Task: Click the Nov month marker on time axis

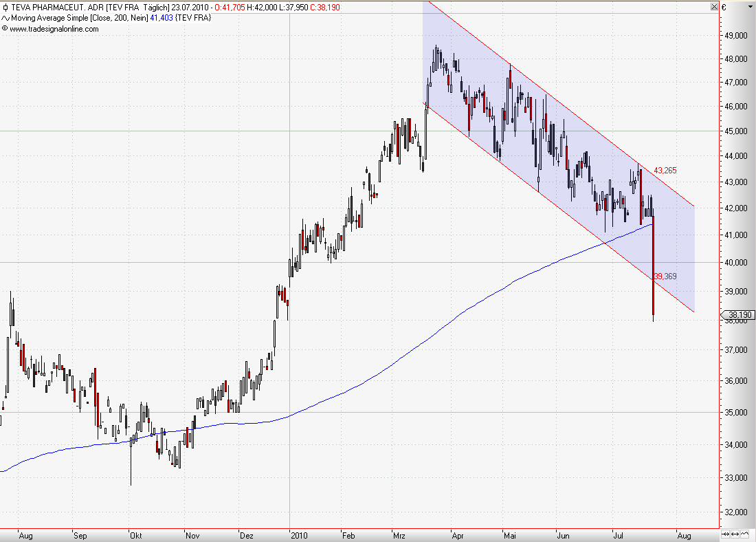Action: click(192, 535)
